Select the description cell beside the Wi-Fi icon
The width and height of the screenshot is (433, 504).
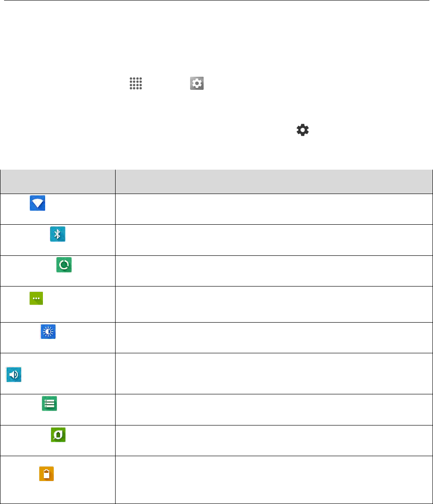pyautogui.click(x=274, y=209)
